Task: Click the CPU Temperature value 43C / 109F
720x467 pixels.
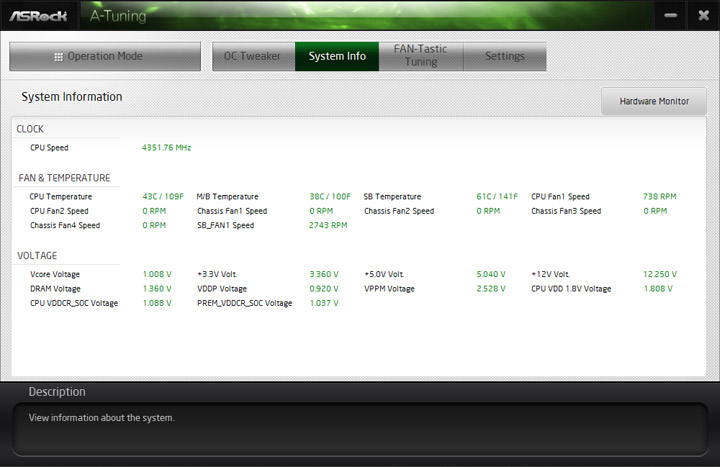Action: pyautogui.click(x=163, y=197)
